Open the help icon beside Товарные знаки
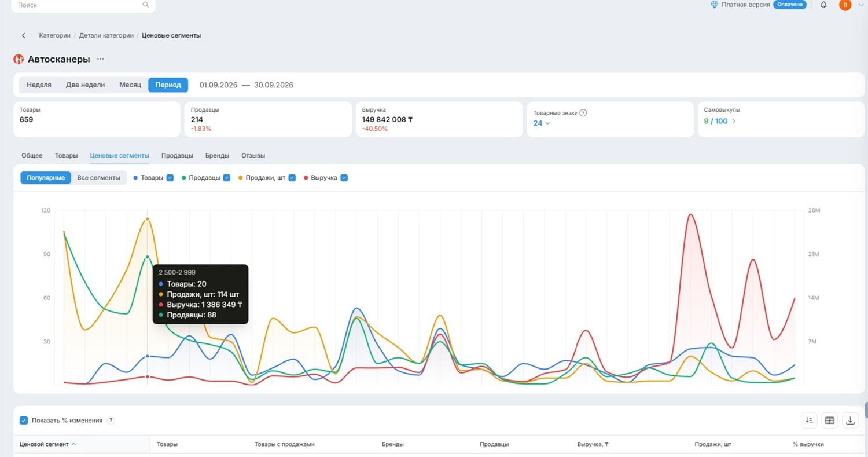This screenshot has height=457, width=868. [583, 113]
